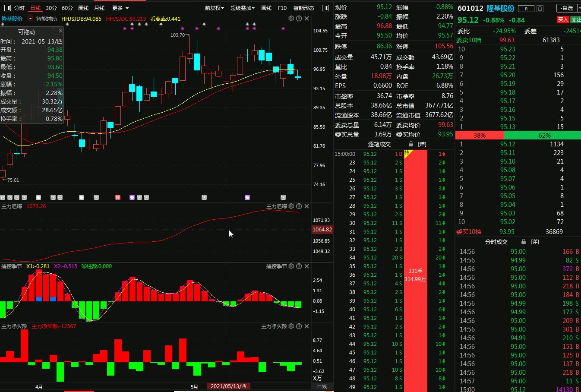Click the 委卖10档 label
Viewport: 581px width, 392px height.
469,40
